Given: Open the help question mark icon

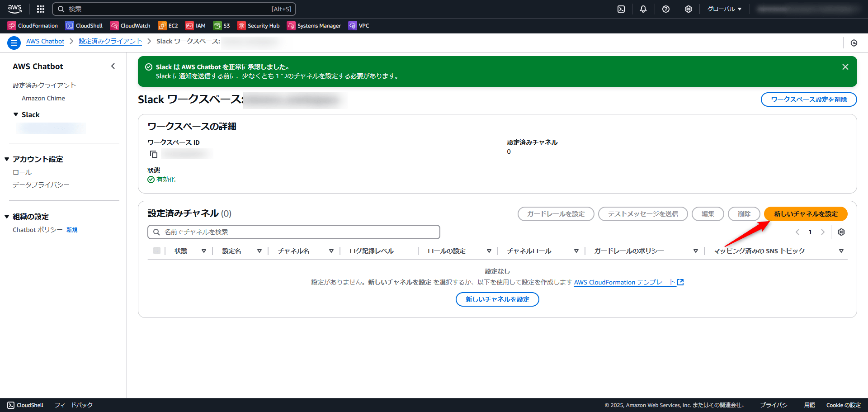Looking at the screenshot, I should pyautogui.click(x=666, y=9).
